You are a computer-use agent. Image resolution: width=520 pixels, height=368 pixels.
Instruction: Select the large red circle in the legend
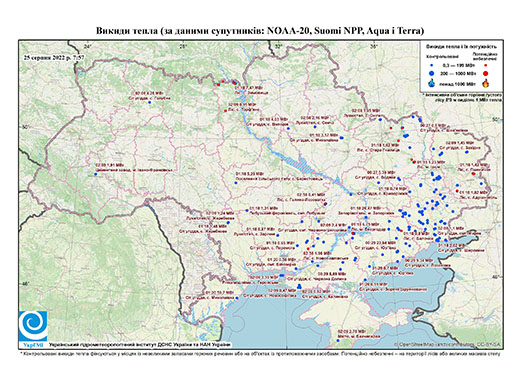485,73
